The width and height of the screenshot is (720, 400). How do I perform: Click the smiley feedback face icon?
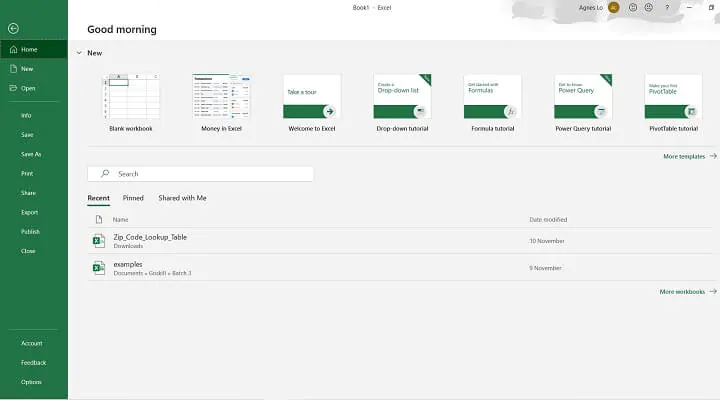tap(633, 7)
